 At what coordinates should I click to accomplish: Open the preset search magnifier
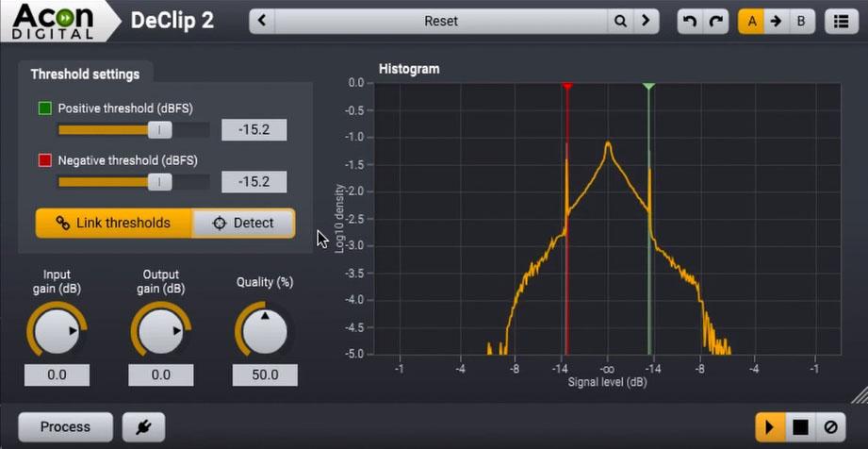tap(620, 21)
